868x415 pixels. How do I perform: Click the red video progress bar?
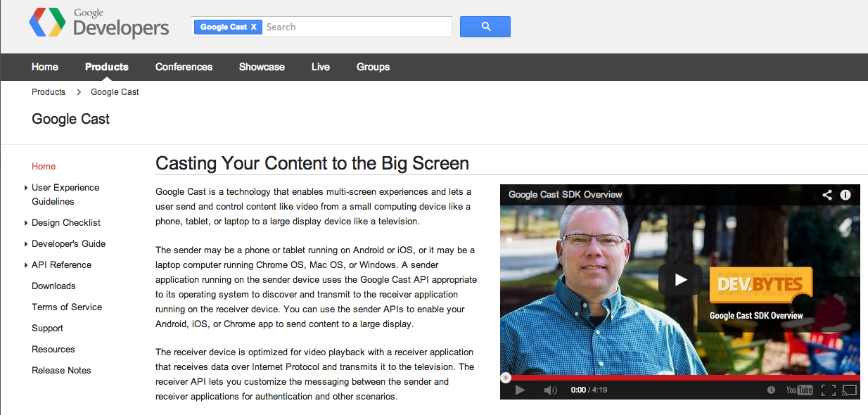(680, 378)
